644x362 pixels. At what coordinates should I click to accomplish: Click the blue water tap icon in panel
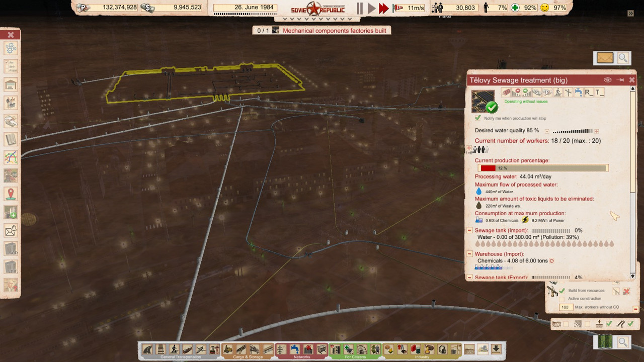tap(579, 92)
